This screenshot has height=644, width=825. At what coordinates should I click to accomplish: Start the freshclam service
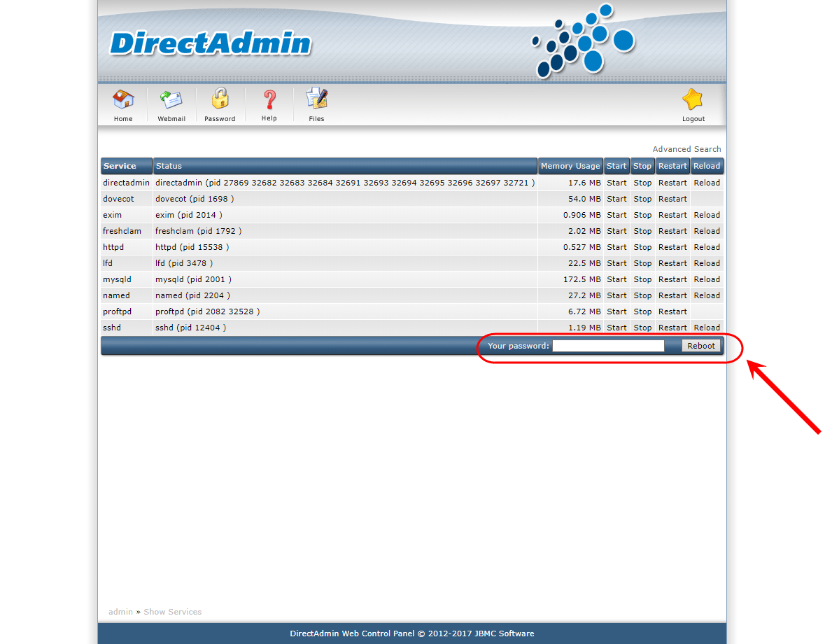click(616, 231)
